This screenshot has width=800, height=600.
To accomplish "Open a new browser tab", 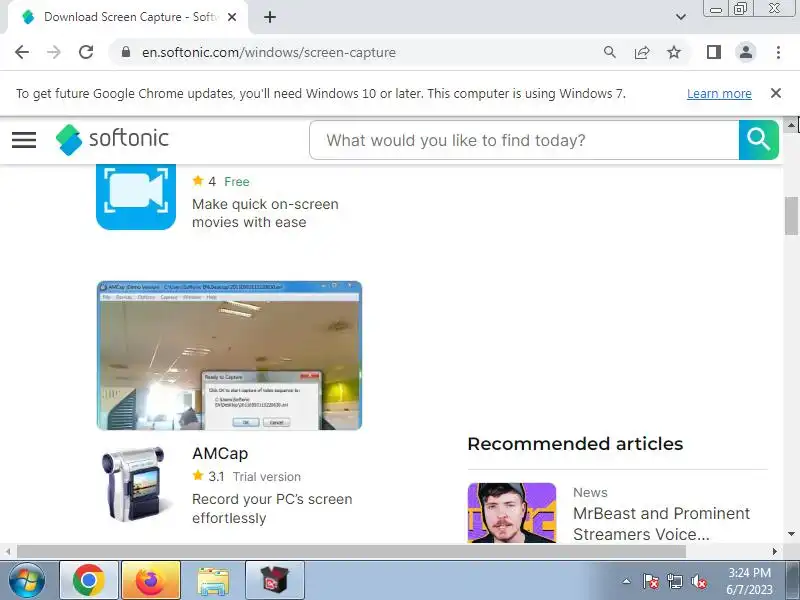I will [270, 17].
